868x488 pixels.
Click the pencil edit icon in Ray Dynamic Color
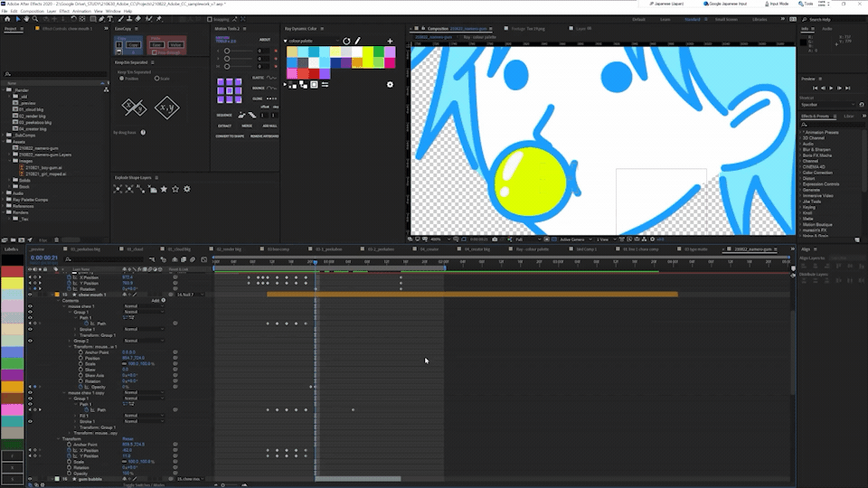pyautogui.click(x=358, y=41)
